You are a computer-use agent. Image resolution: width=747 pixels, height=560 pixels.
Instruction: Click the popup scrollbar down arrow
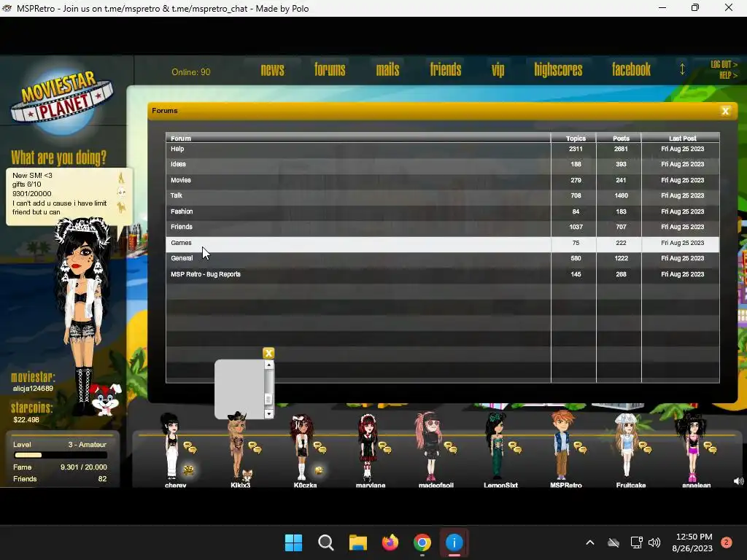269,414
